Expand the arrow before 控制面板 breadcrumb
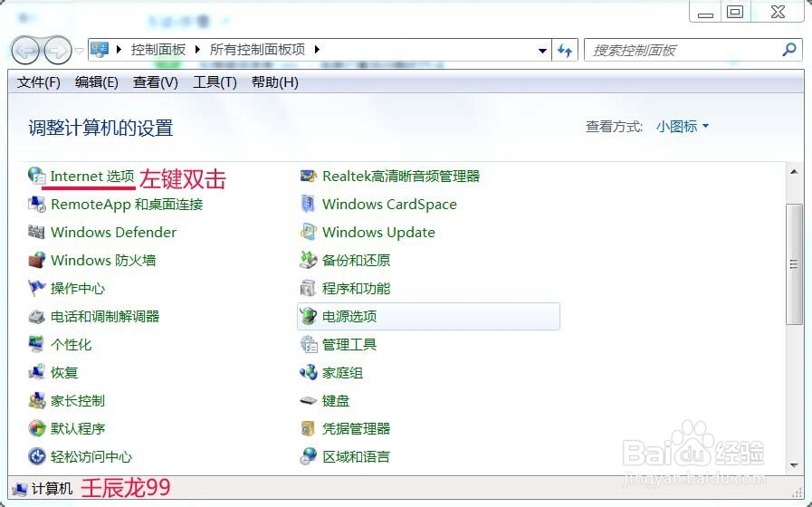The width and height of the screenshot is (812, 507). pos(119,49)
